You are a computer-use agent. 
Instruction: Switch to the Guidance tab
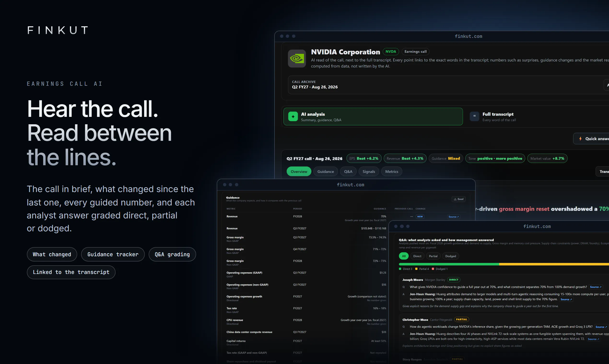click(325, 171)
